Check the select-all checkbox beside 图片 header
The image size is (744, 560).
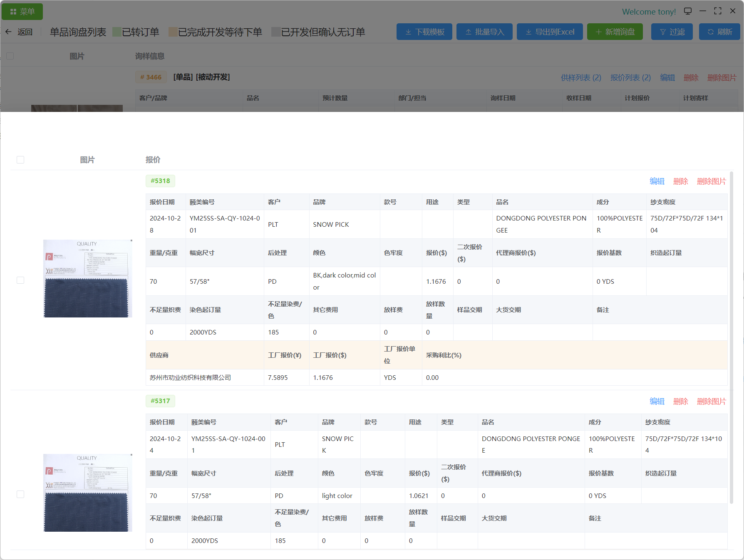pyautogui.click(x=20, y=160)
